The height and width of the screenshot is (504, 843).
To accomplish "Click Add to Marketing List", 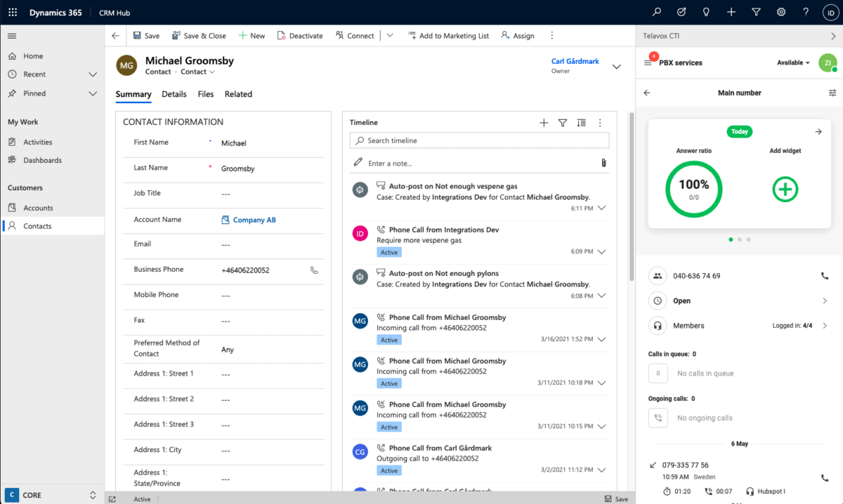I will [447, 36].
